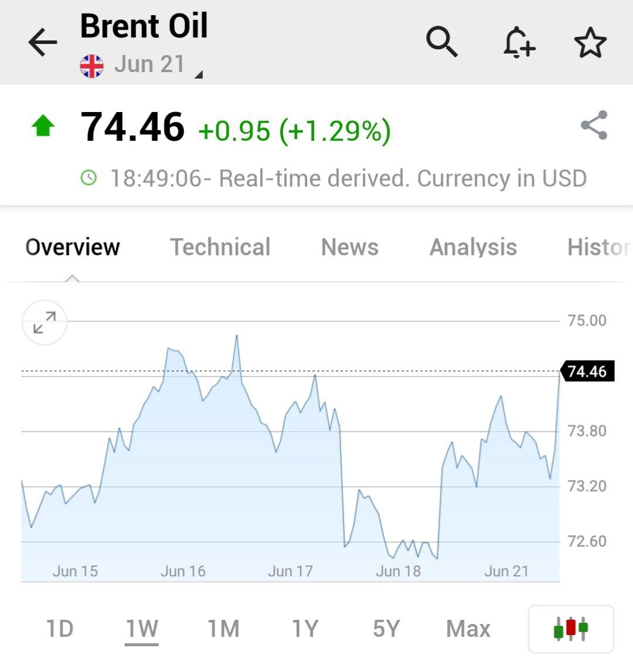Open search with the magnifier icon
633x672 pixels.
pyautogui.click(x=442, y=42)
